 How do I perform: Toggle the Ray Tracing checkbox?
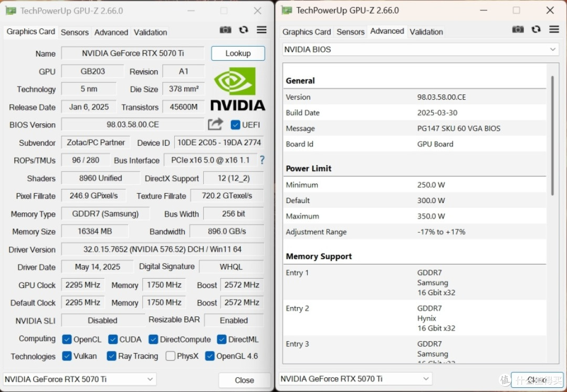point(111,356)
